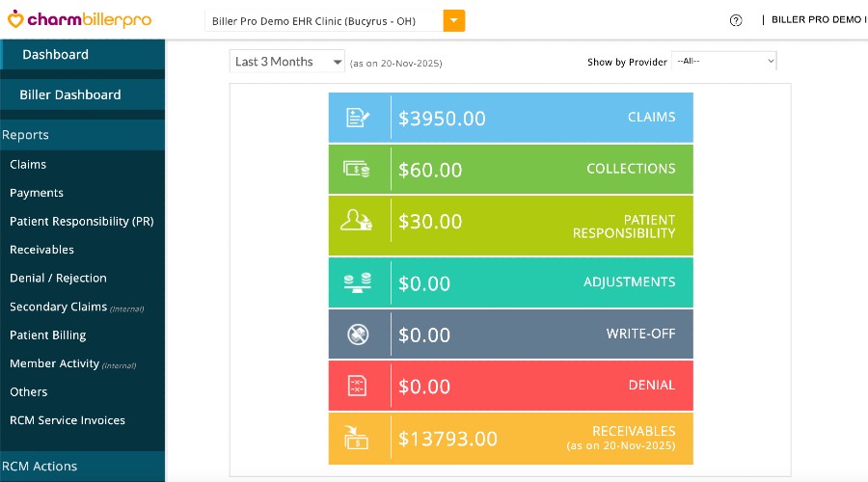This screenshot has width=868, height=482.
Task: Open the Show by Provider dropdown
Action: pos(723,61)
